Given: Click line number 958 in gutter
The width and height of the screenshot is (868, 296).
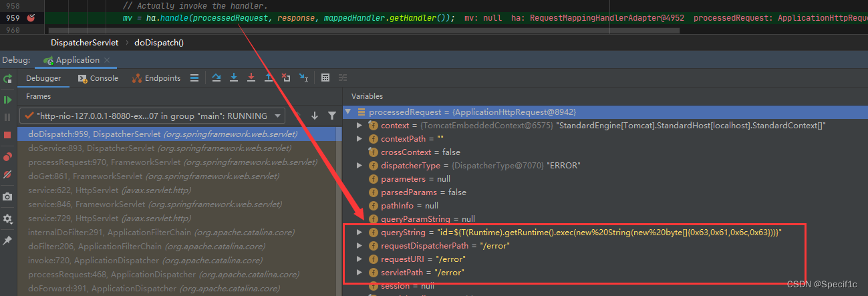Looking at the screenshot, I should pyautogui.click(x=11, y=5).
